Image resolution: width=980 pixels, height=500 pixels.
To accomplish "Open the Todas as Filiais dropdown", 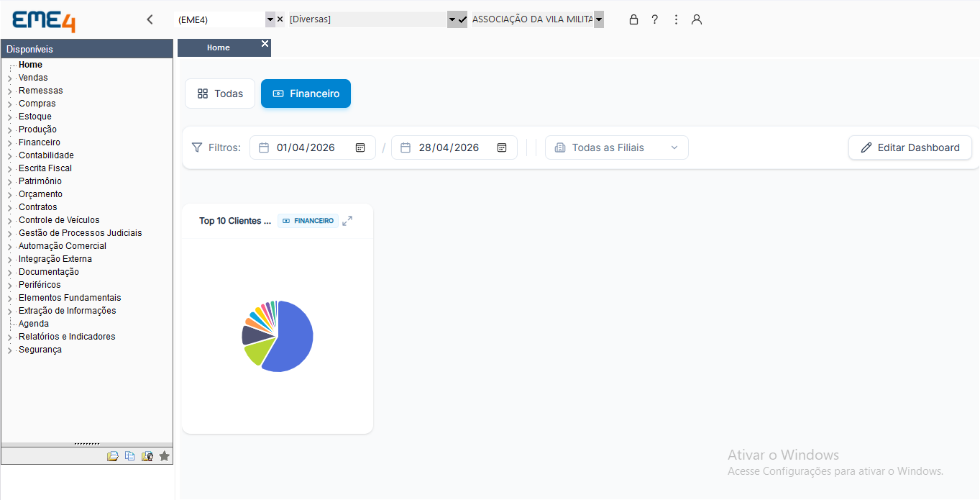I will point(616,147).
